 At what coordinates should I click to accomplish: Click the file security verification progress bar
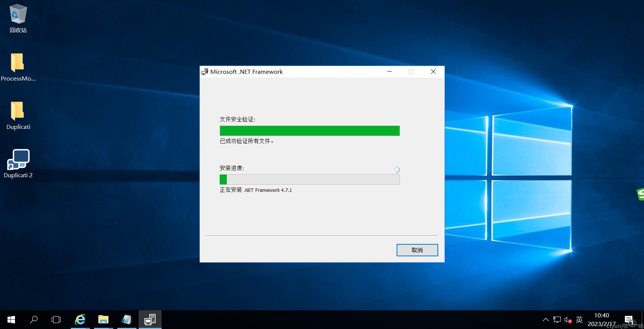tap(310, 131)
